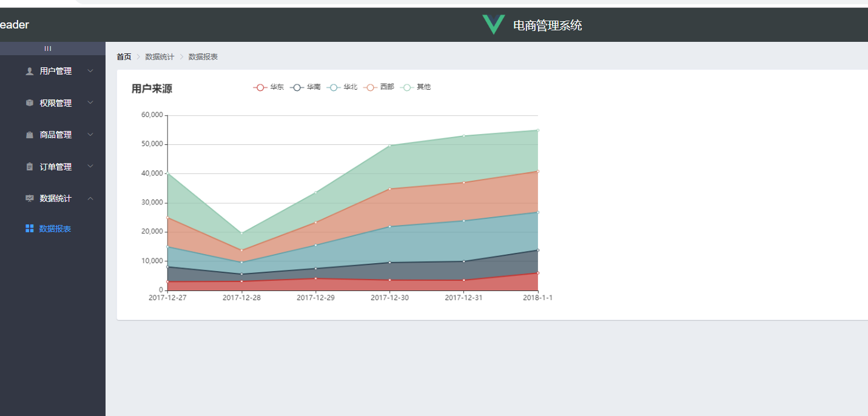Viewport: 868px width, 416px height.
Task: Click the 50,000 y-axis label
Action: [x=152, y=144]
